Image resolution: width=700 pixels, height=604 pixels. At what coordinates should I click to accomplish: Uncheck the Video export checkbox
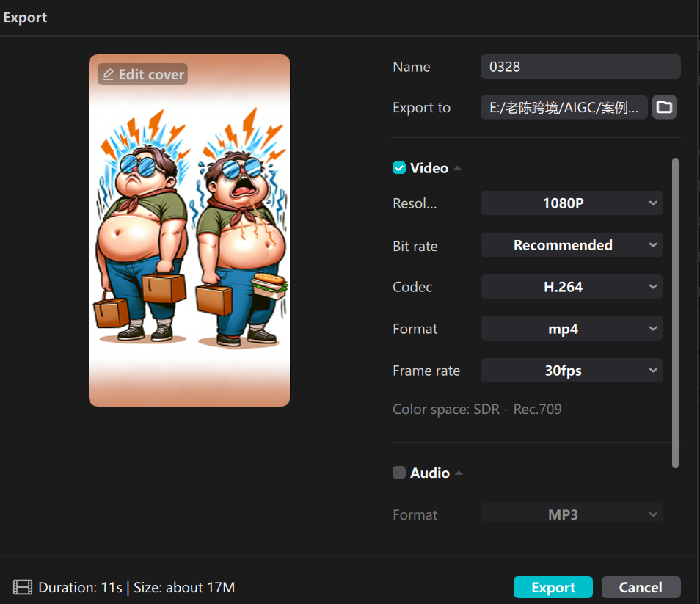click(398, 168)
